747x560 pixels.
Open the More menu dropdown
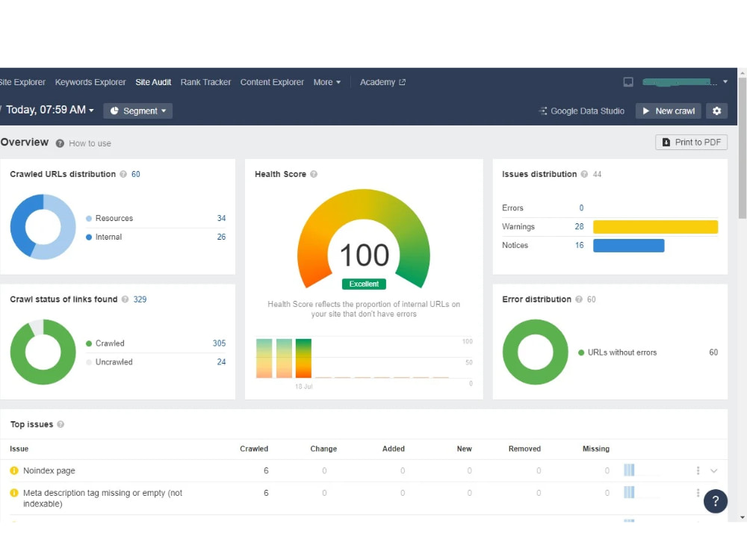[x=327, y=82]
